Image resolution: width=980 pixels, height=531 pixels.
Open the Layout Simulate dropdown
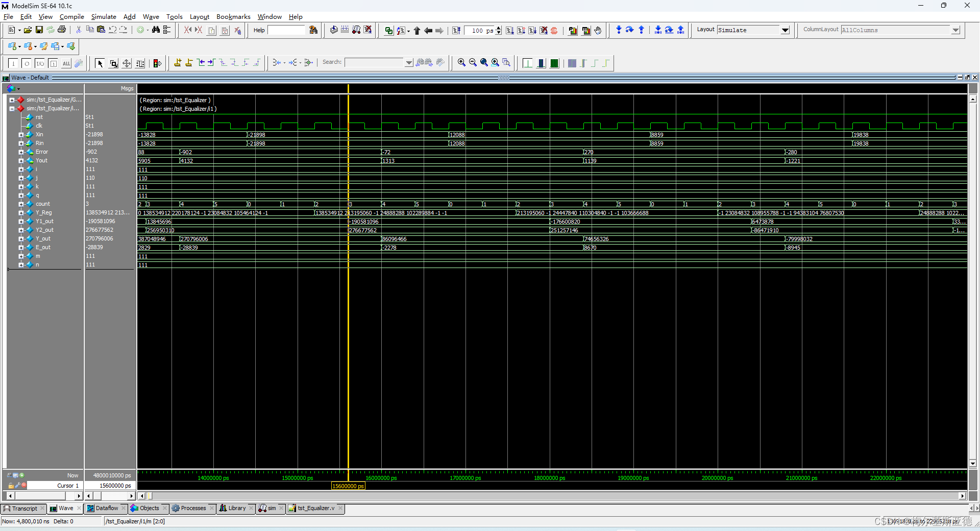[x=785, y=30]
